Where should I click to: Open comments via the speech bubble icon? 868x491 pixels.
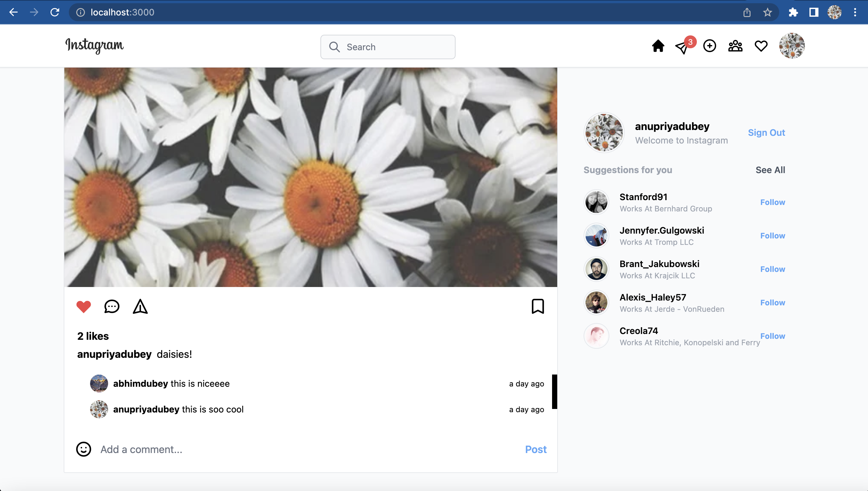click(112, 306)
